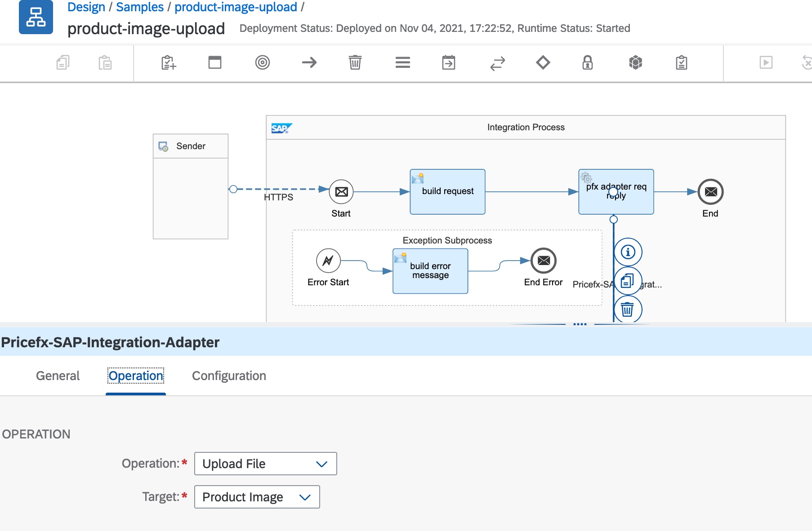Viewport: 812px width, 531px height.
Task: Click the Start message event
Action: [x=341, y=192]
